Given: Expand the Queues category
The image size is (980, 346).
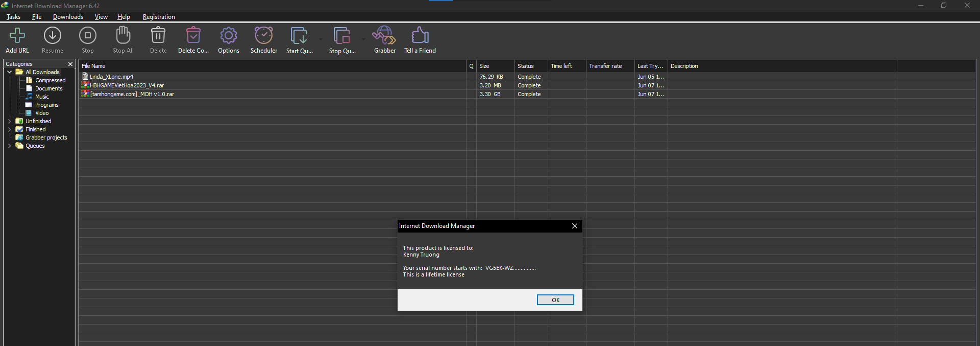Looking at the screenshot, I should (9, 146).
